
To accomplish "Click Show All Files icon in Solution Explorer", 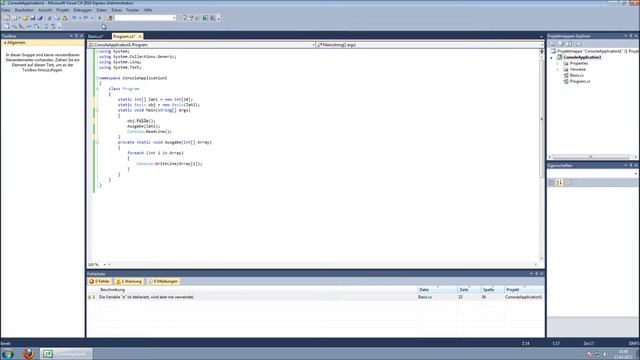I will coord(561,44).
